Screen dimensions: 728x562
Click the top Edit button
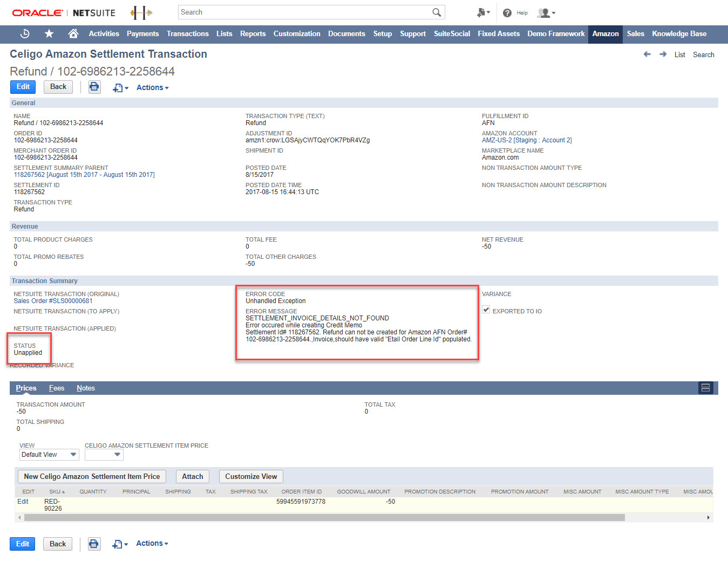23,87
